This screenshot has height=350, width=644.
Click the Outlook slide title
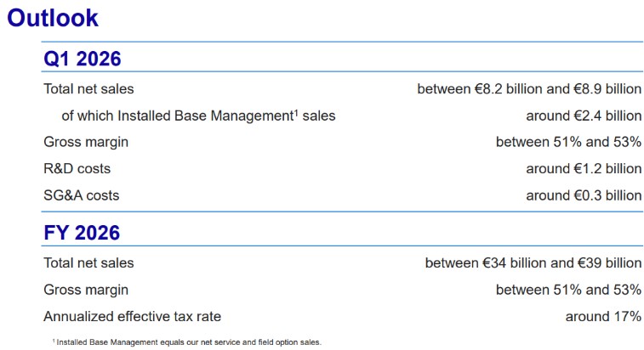53,18
